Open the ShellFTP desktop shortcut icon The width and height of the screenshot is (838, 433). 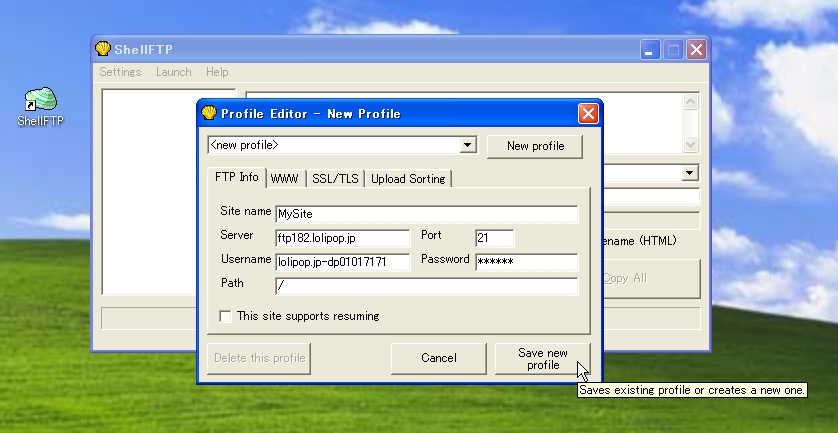tap(41, 106)
